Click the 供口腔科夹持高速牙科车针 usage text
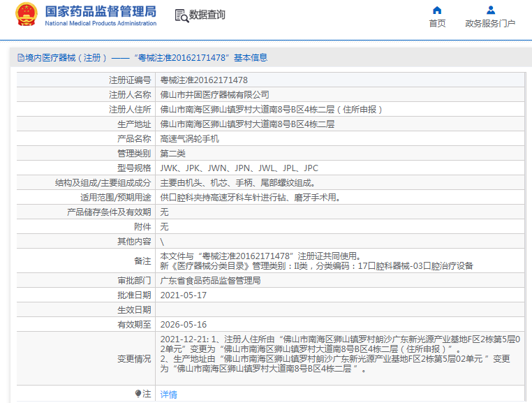The image size is (532, 403). pyautogui.click(x=251, y=197)
